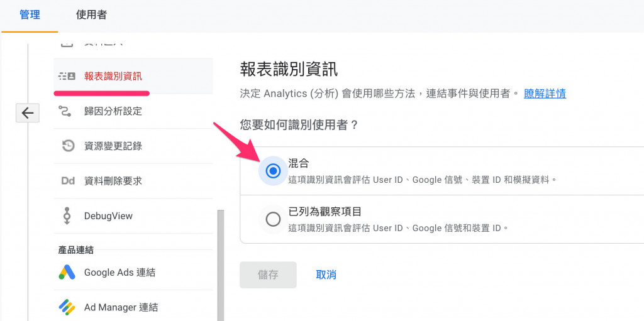Open Ad Manager 連結 in the sidebar
Image resolution: width=644 pixels, height=321 pixels.
pyautogui.click(x=121, y=307)
